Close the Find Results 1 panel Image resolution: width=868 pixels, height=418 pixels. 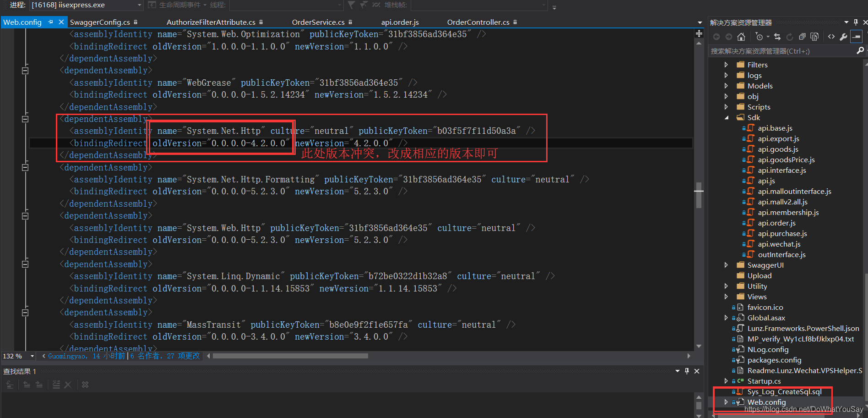click(697, 371)
